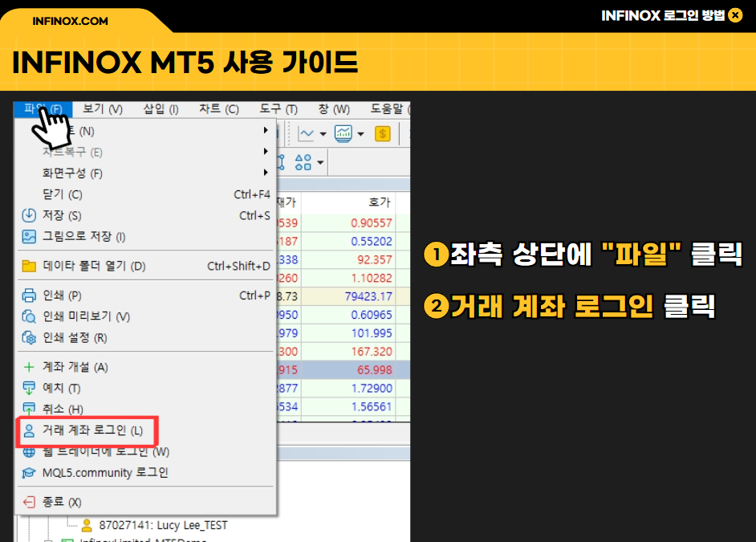Screen dimensions: 756x542
Task: Choose 인쇄 (P) from the menu
Action: [x=145, y=295]
